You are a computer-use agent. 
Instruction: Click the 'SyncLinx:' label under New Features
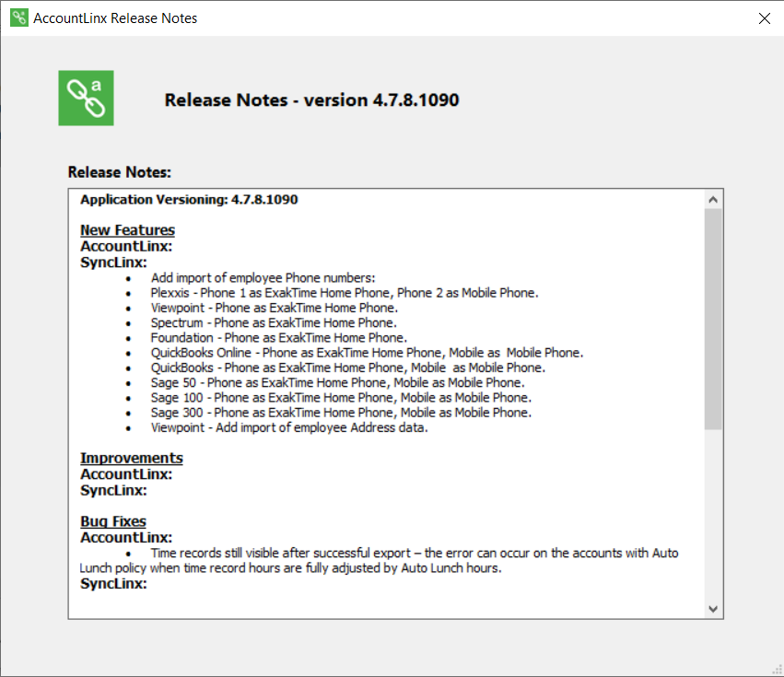(114, 263)
